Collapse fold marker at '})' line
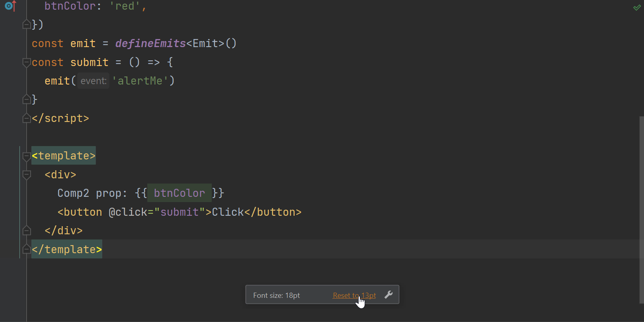The height and width of the screenshot is (322, 644). 27,25
